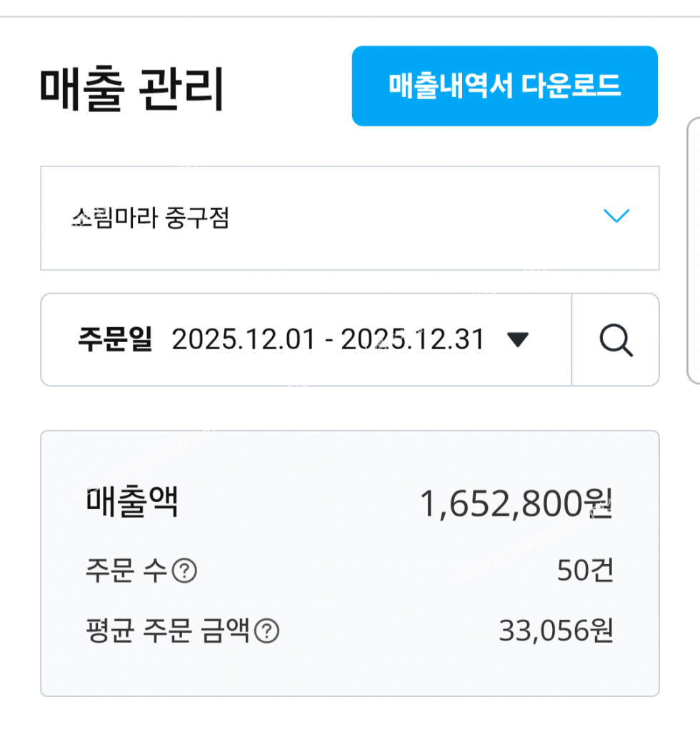
Task: Click the partially visible panel on right edge
Action: click(694, 251)
